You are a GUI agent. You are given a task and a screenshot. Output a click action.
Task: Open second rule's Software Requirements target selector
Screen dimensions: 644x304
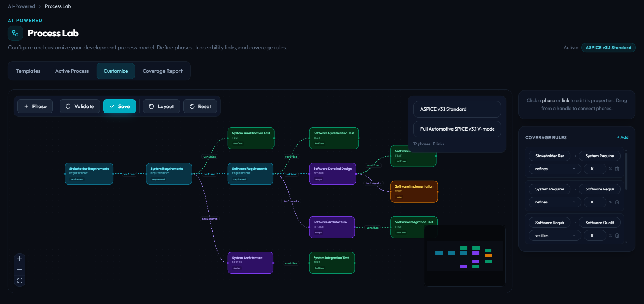(x=600, y=189)
